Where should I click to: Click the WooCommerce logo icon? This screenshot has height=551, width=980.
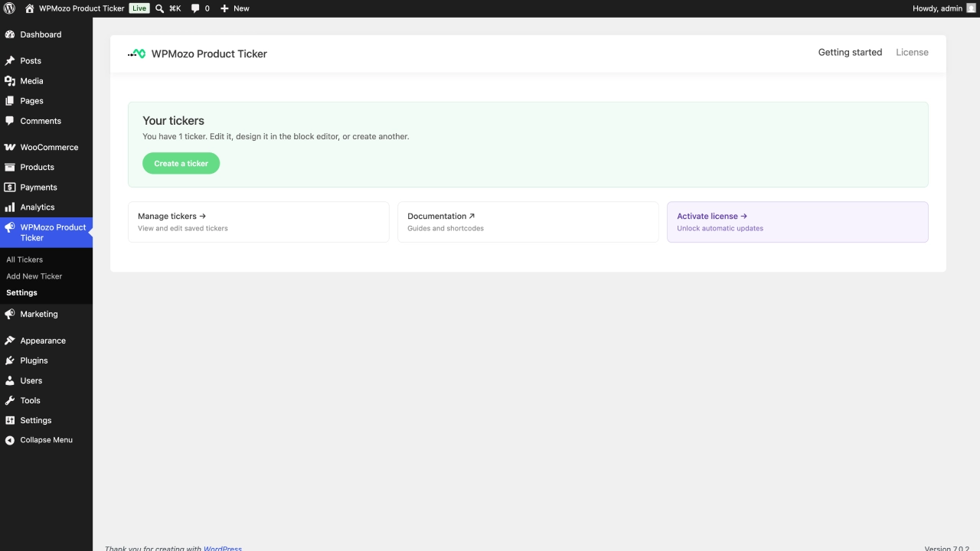10,147
